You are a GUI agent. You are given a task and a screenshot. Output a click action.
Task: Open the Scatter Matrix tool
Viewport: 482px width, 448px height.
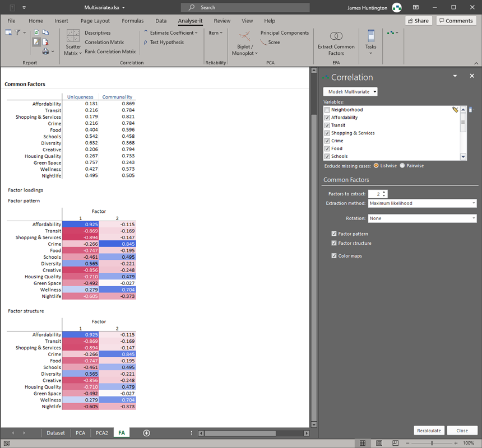pyautogui.click(x=73, y=42)
